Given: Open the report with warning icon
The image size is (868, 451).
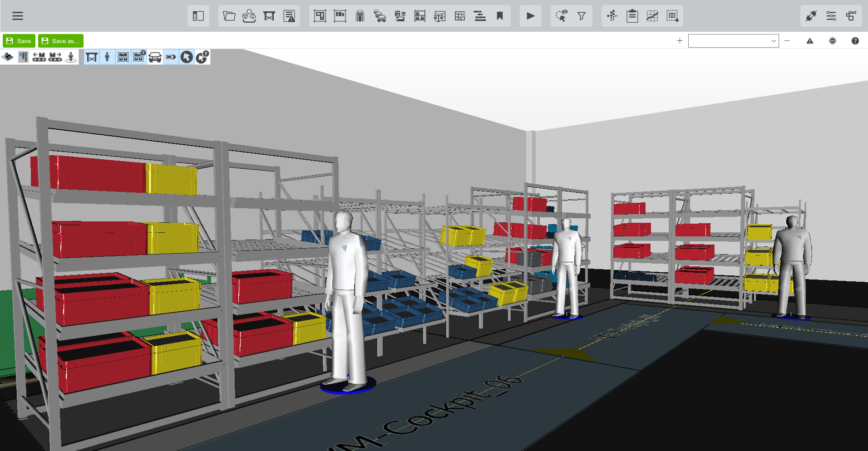Looking at the screenshot, I should 289,16.
